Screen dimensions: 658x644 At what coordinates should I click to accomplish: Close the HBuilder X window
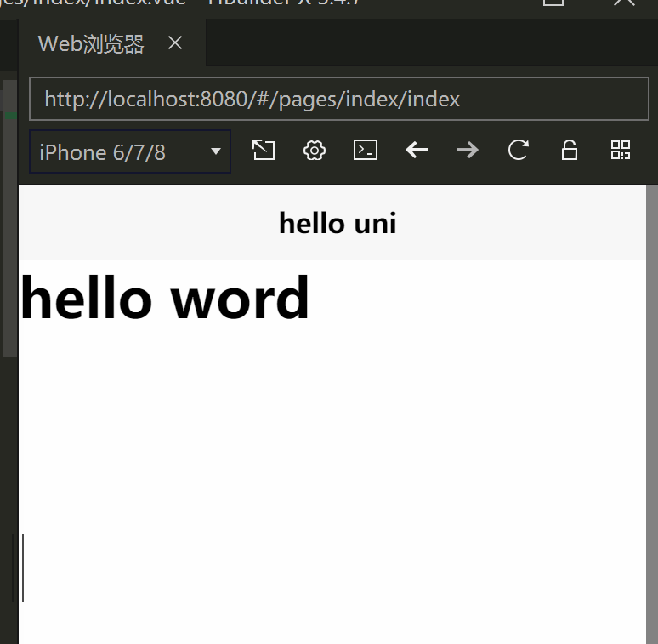point(625,3)
